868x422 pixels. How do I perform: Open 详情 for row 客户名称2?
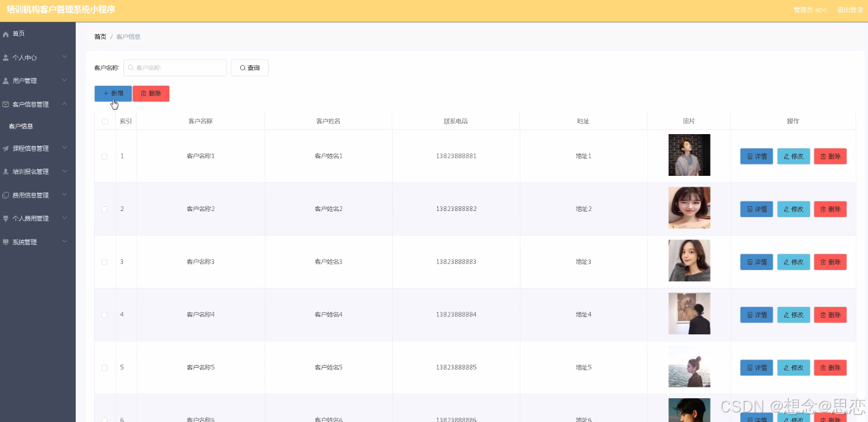(757, 209)
